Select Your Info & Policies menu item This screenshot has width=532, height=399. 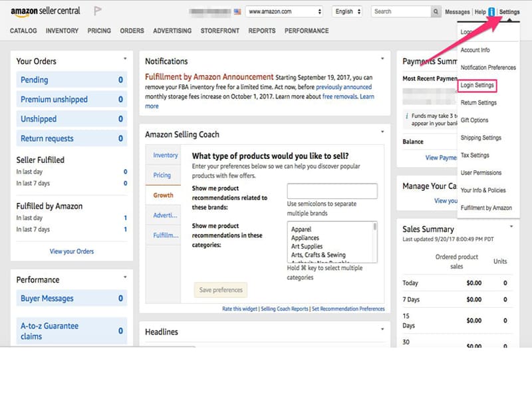[483, 190]
